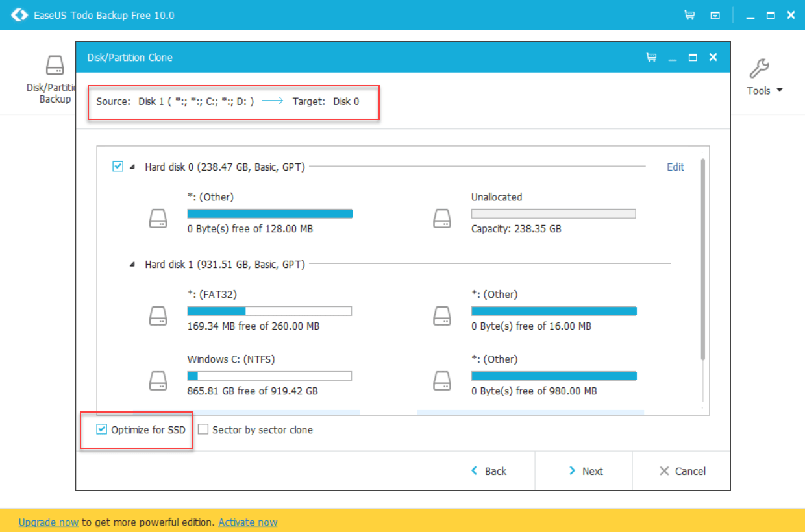Image resolution: width=805 pixels, height=532 pixels.
Task: Go Back in clone wizard
Action: [x=489, y=471]
